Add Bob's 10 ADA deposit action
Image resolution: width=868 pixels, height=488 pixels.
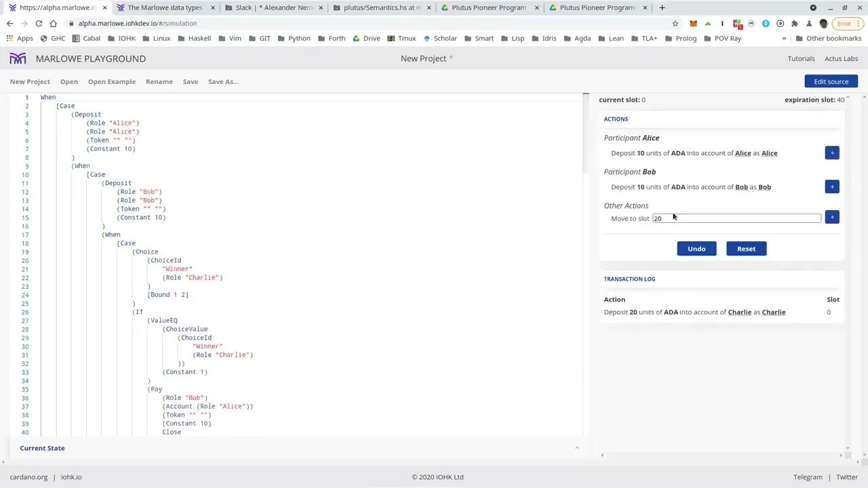pos(832,186)
